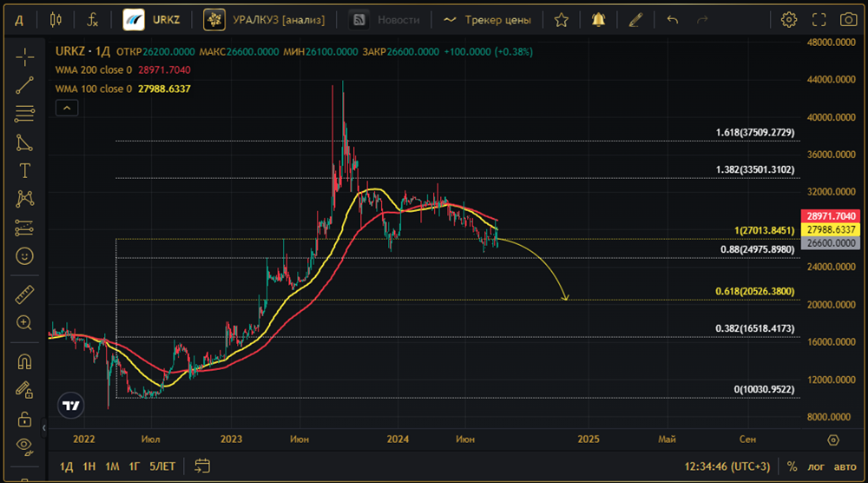Hide all drawings with eye icon
The width and height of the screenshot is (868, 483).
tap(24, 446)
